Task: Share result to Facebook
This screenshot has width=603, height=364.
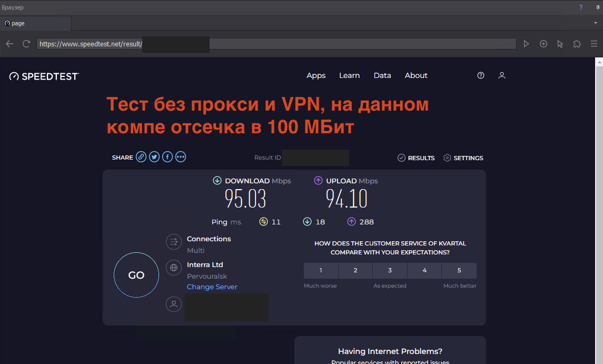Action: point(167,156)
